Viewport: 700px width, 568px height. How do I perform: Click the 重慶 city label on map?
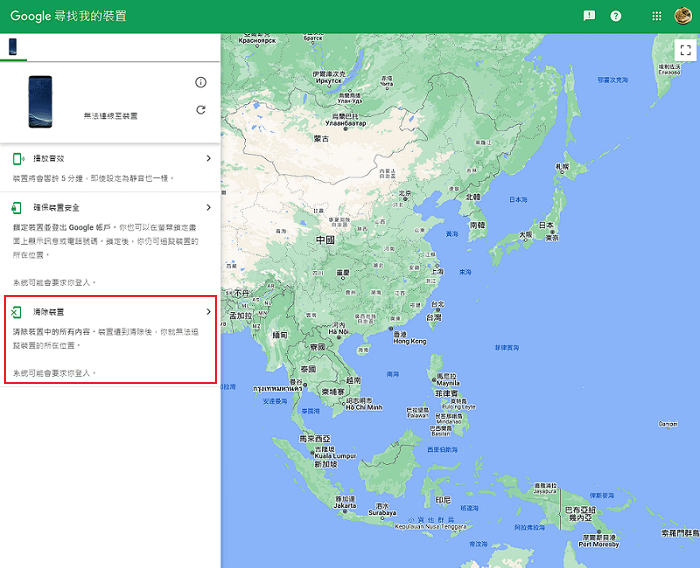click(x=343, y=272)
